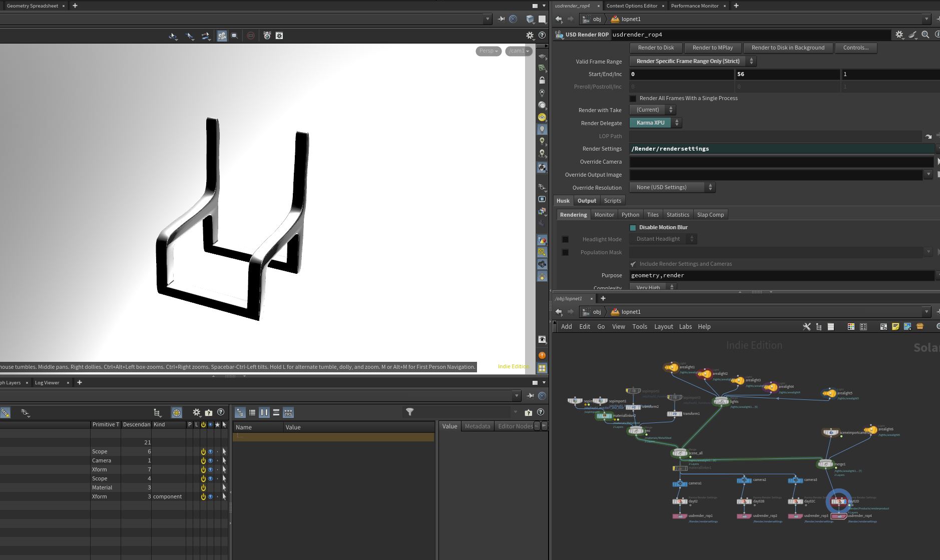Click the end frame field showing 56

[787, 74]
